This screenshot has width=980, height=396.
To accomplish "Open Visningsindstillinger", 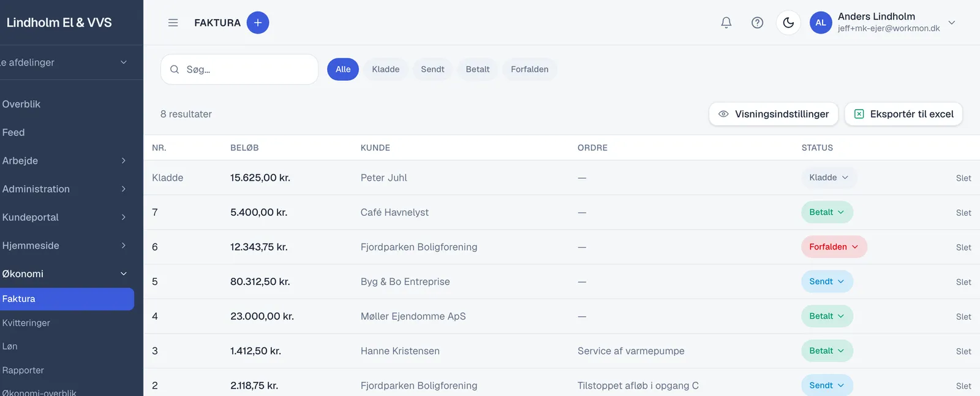I will pyautogui.click(x=774, y=114).
